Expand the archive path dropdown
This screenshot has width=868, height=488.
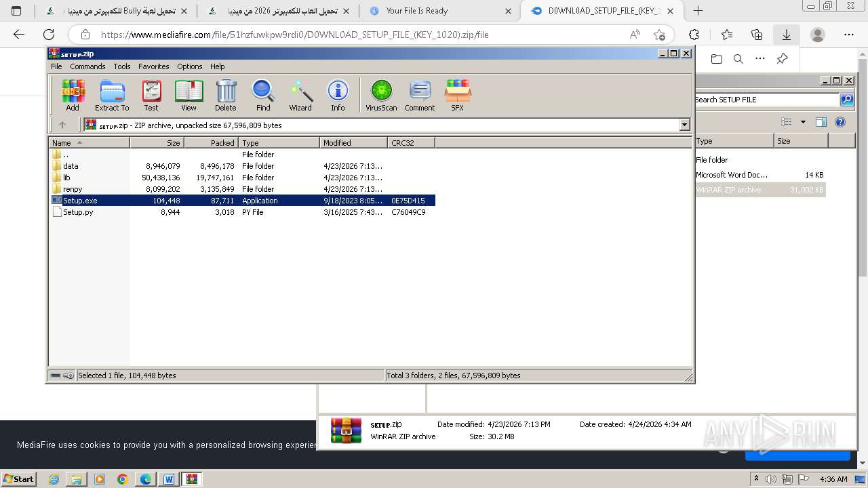point(684,125)
